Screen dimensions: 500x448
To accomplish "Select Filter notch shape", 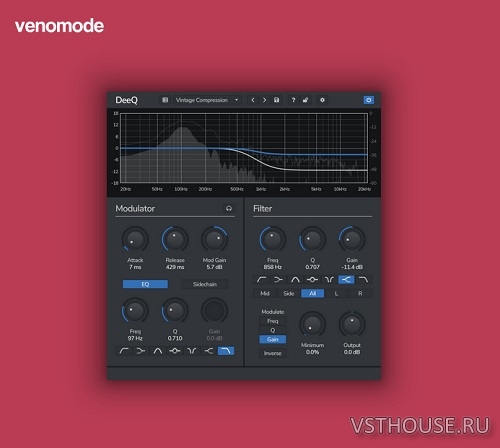I will click(x=330, y=279).
